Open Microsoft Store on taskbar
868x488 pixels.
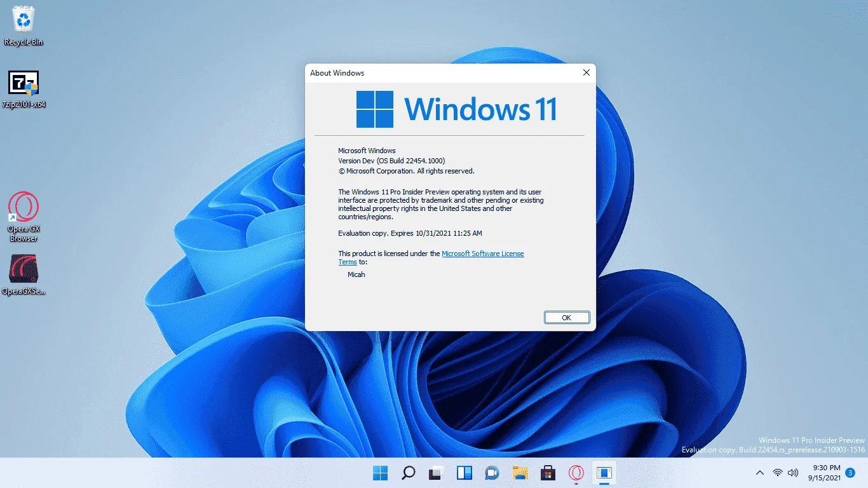coord(548,473)
